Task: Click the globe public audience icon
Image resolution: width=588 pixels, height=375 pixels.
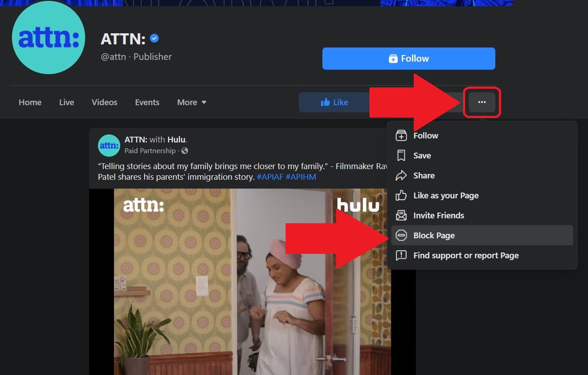Action: click(185, 151)
